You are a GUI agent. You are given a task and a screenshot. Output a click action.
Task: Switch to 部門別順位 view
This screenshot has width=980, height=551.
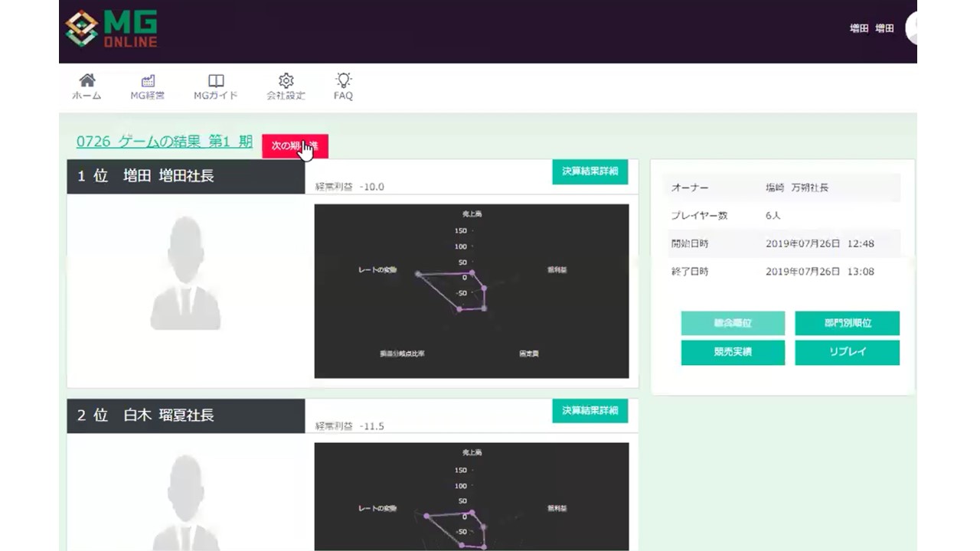[x=847, y=323]
